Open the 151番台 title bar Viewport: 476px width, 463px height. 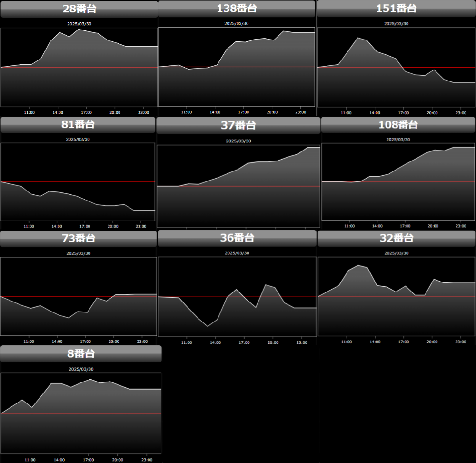396,9
